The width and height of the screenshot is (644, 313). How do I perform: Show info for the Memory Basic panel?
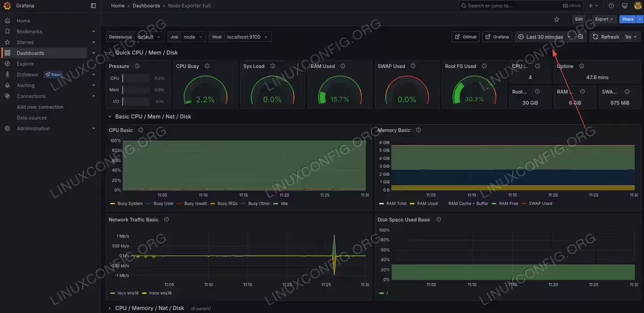coord(419,130)
